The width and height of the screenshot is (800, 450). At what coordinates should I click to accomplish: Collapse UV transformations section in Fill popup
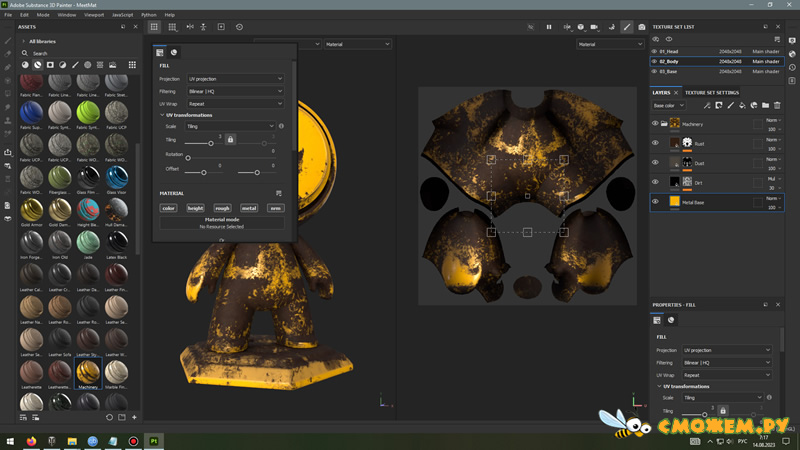pyautogui.click(x=162, y=115)
